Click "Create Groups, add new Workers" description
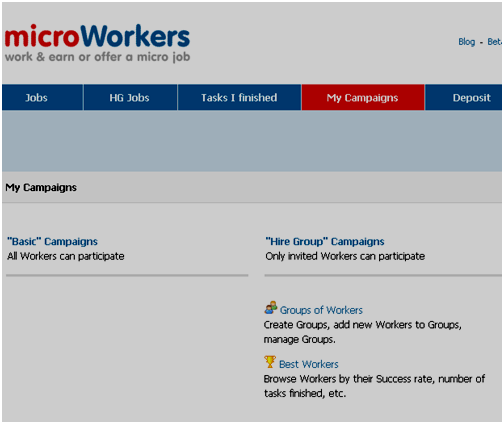 click(363, 332)
